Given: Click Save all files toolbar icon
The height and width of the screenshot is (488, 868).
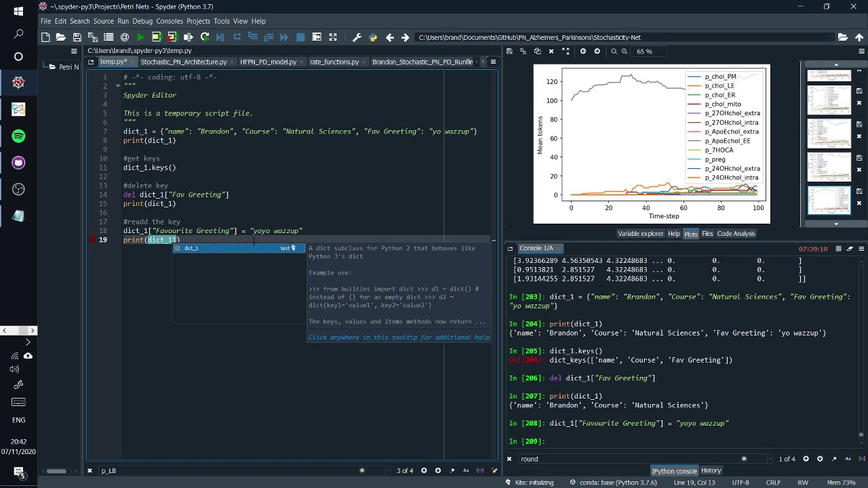Looking at the screenshot, I should (92, 37).
